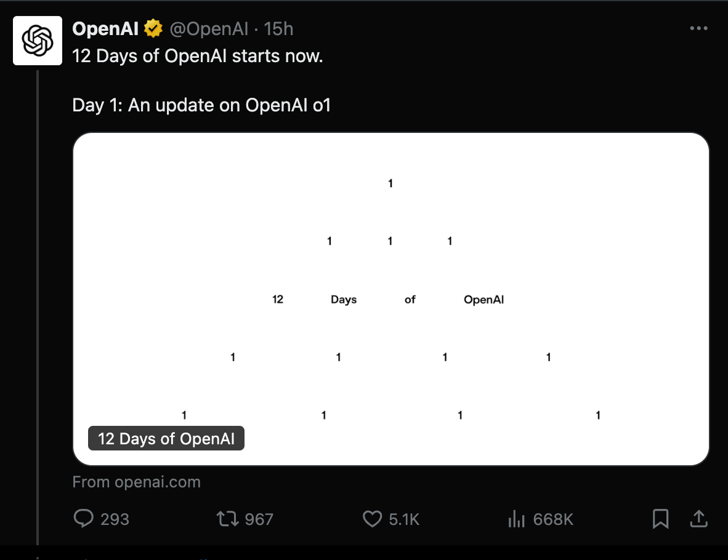Click the '12 Days of OpenAI' card label
The height and width of the screenshot is (560, 728).
[x=166, y=438]
